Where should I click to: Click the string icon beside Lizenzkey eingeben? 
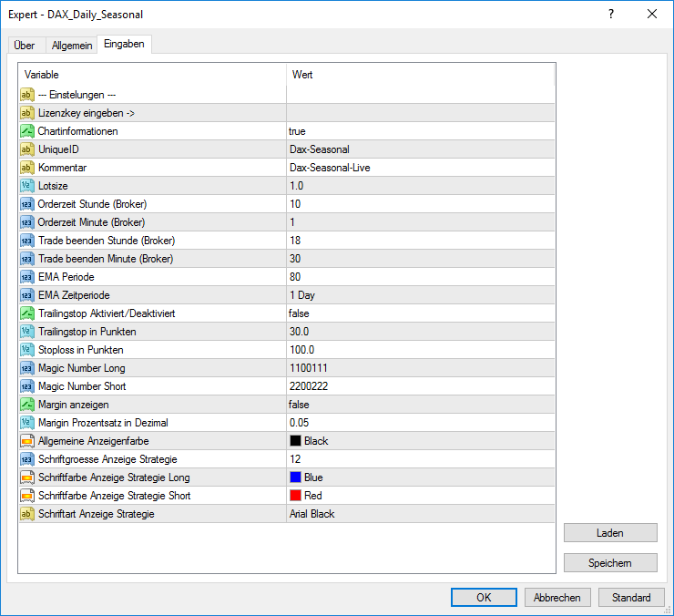pyautogui.click(x=27, y=113)
